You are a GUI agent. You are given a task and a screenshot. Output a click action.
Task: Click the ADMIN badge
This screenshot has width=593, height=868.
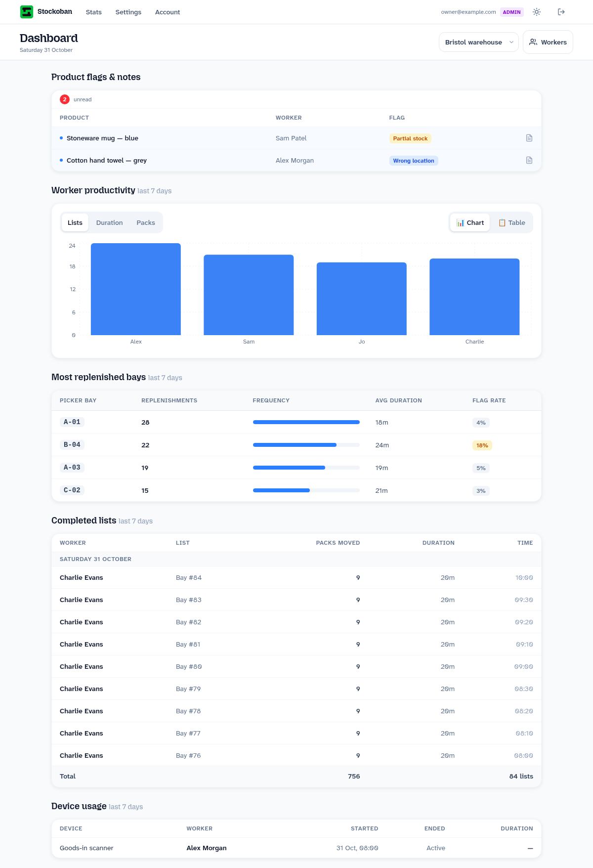tap(512, 12)
